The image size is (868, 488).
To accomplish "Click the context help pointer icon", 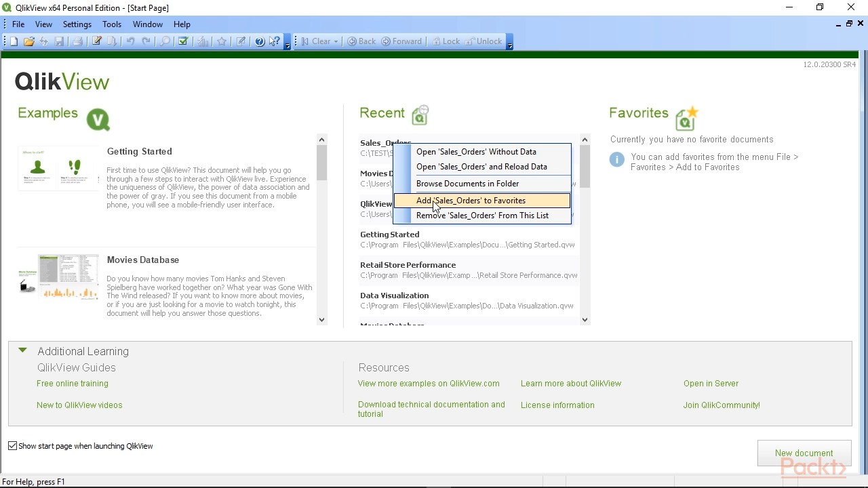I will pos(275,41).
